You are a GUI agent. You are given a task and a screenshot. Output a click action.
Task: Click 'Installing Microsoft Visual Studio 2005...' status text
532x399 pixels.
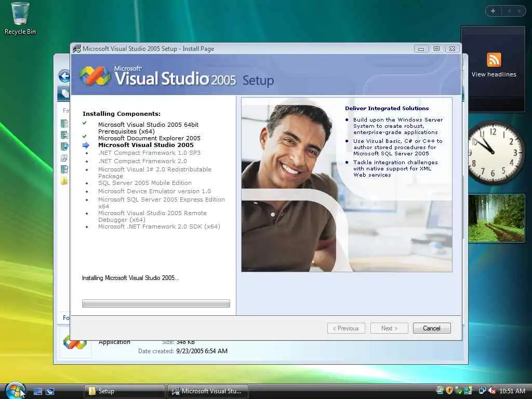click(x=130, y=278)
